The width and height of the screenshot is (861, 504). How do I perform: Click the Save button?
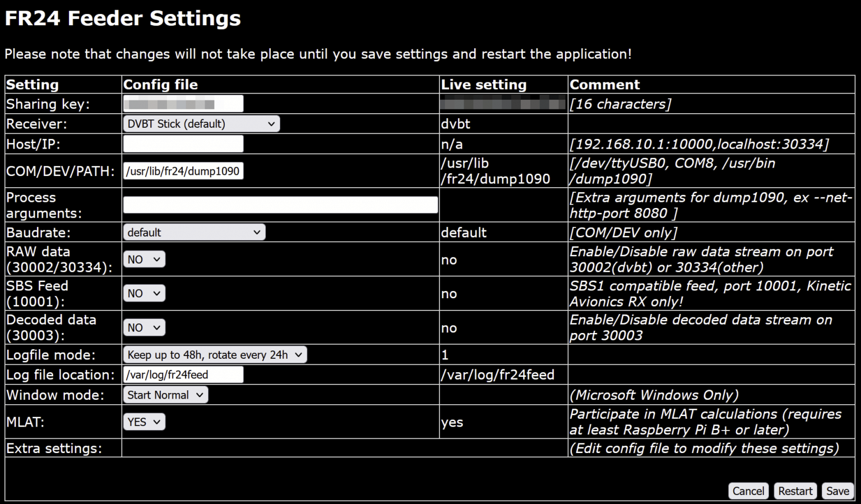point(837,491)
